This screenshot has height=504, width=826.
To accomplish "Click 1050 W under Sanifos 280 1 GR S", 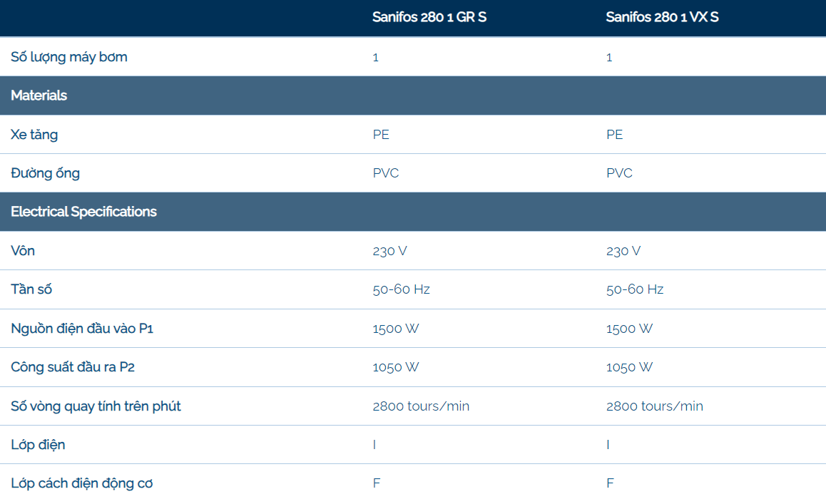I will [x=396, y=367].
